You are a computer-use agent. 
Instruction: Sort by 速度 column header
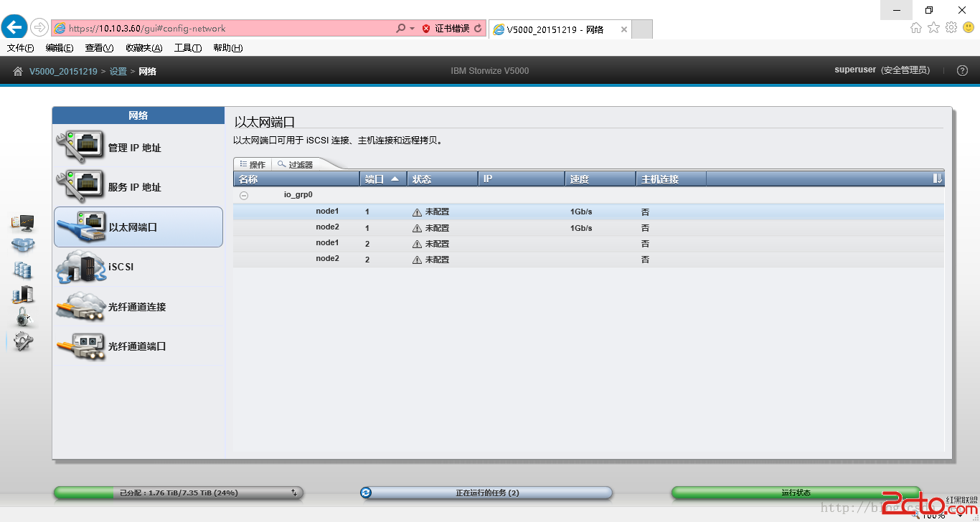[x=600, y=179]
